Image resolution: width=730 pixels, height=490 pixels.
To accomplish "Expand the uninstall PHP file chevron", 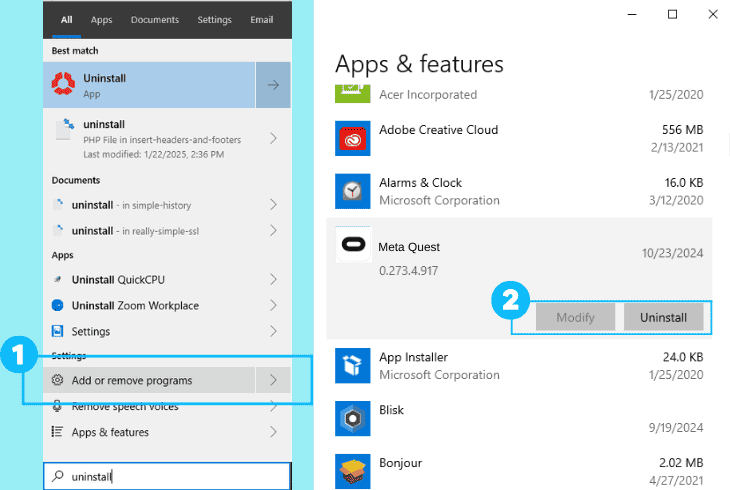I will pyautogui.click(x=273, y=138).
